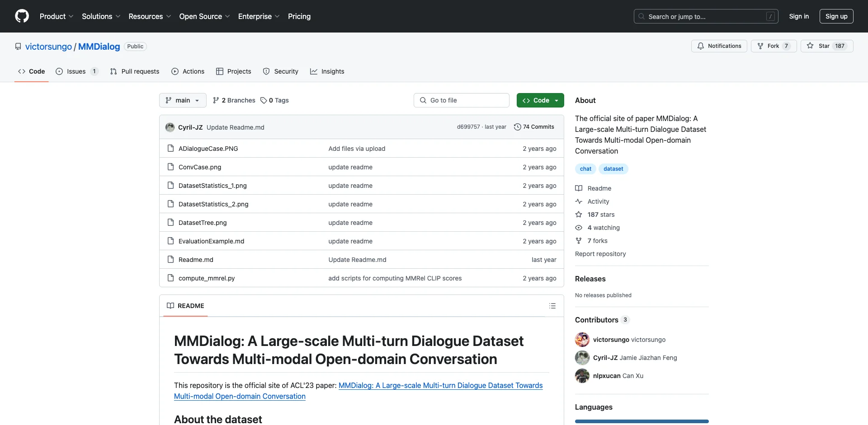Open Cyril-JZ contributor avatar in sidebar
The image size is (868, 425).
point(582,358)
